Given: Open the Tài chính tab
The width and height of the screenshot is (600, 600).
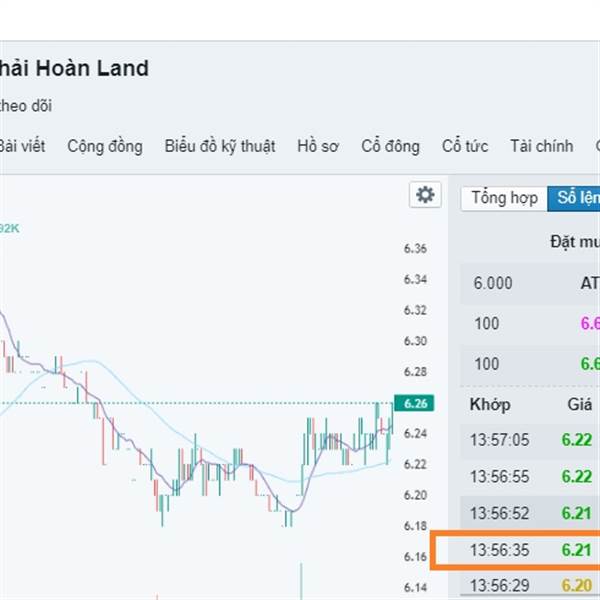Looking at the screenshot, I should 541,146.
